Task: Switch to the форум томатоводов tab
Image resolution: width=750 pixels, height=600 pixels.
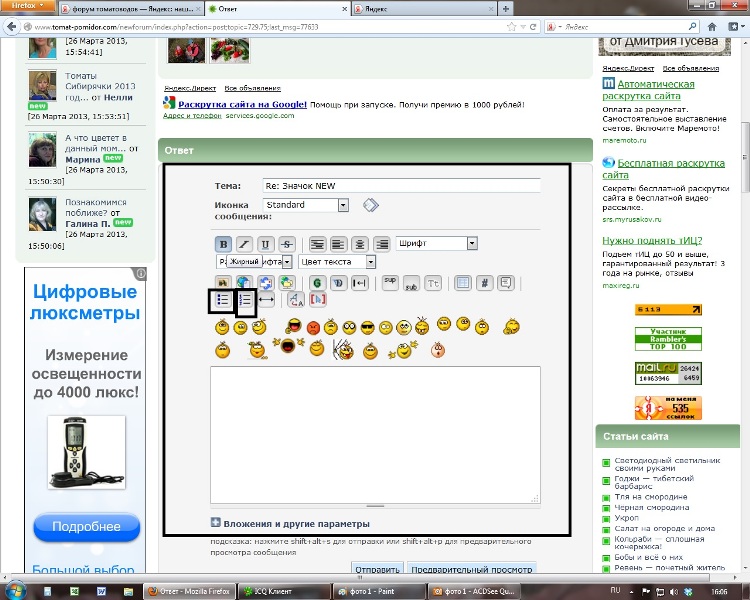Action: coord(110,7)
